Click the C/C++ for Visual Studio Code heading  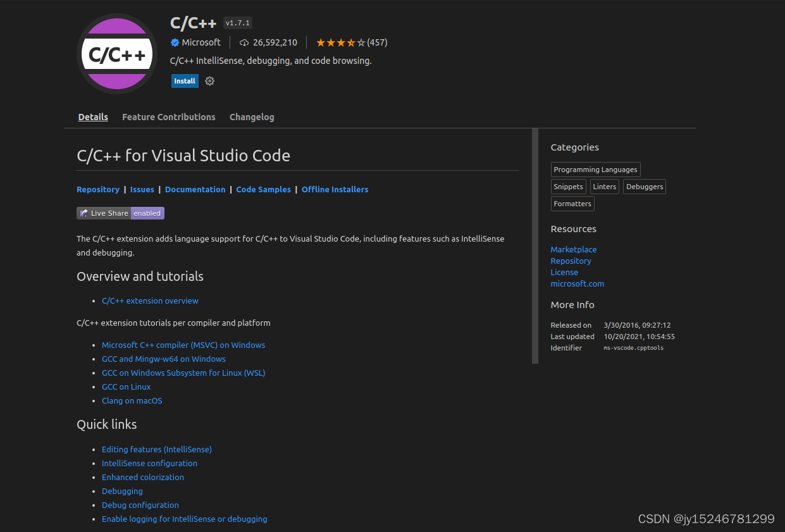point(183,156)
